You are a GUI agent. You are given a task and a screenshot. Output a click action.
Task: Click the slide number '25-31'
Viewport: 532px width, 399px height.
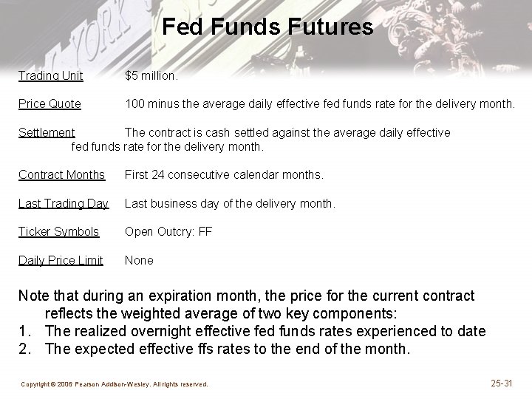pyautogui.click(x=502, y=383)
